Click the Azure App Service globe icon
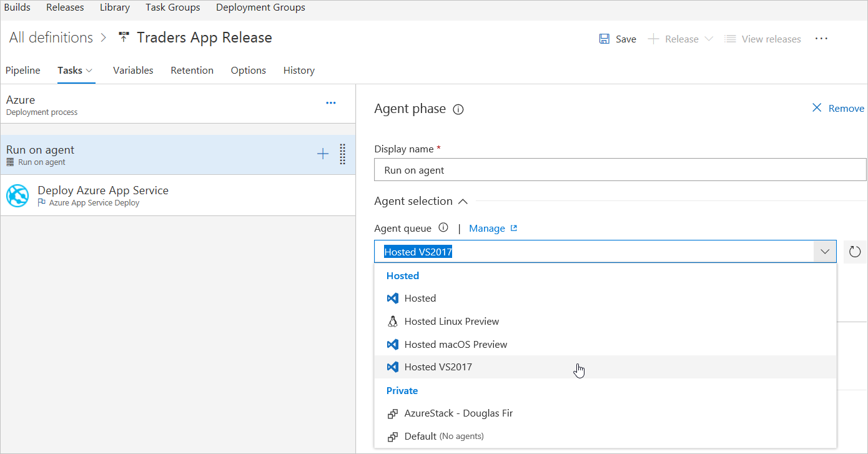 tap(17, 196)
